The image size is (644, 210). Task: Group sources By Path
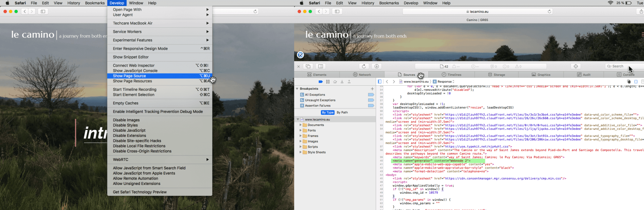tap(342, 112)
